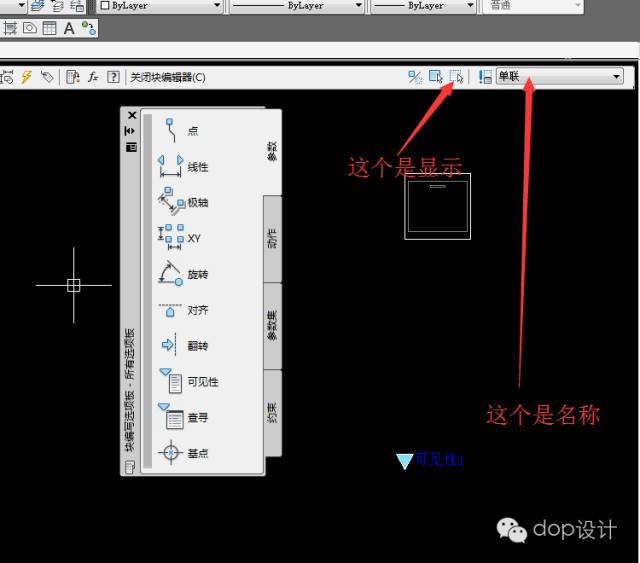Viewport: 640px width, 563px height.
Task: Pick the XY parameter tool
Action: [180, 238]
